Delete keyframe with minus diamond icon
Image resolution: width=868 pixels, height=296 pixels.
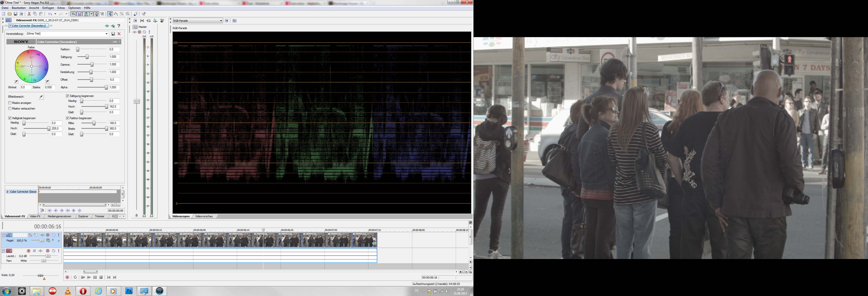click(x=80, y=210)
